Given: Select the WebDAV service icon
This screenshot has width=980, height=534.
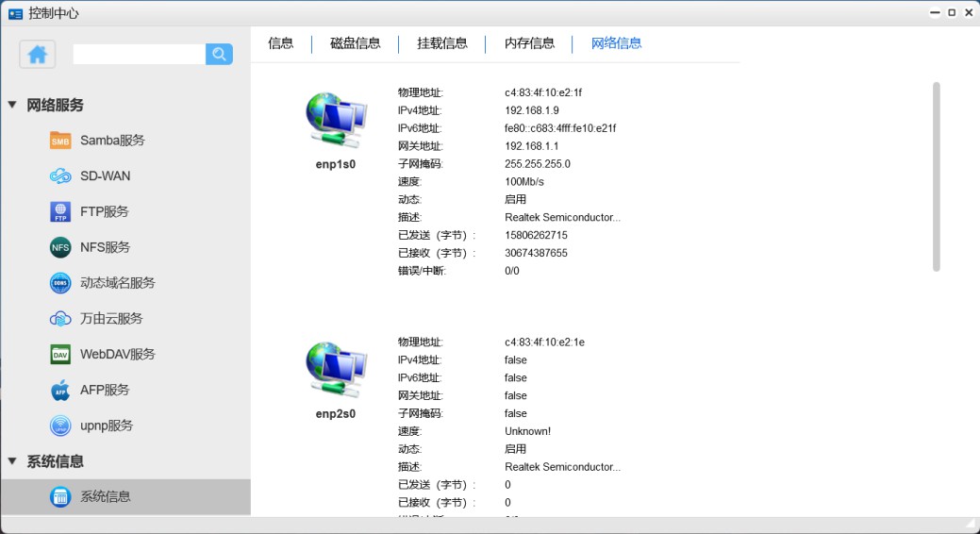Looking at the screenshot, I should [x=60, y=355].
